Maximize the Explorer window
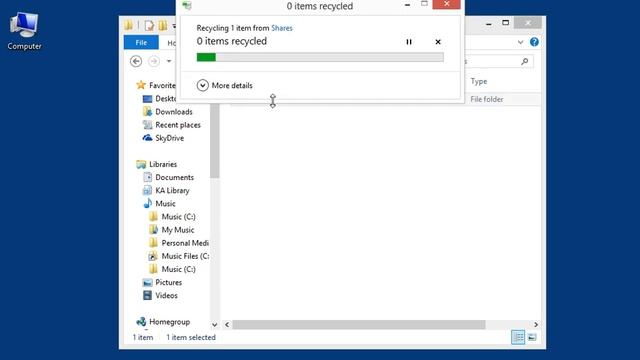Image resolution: width=640 pixels, height=360 pixels. point(505,23)
